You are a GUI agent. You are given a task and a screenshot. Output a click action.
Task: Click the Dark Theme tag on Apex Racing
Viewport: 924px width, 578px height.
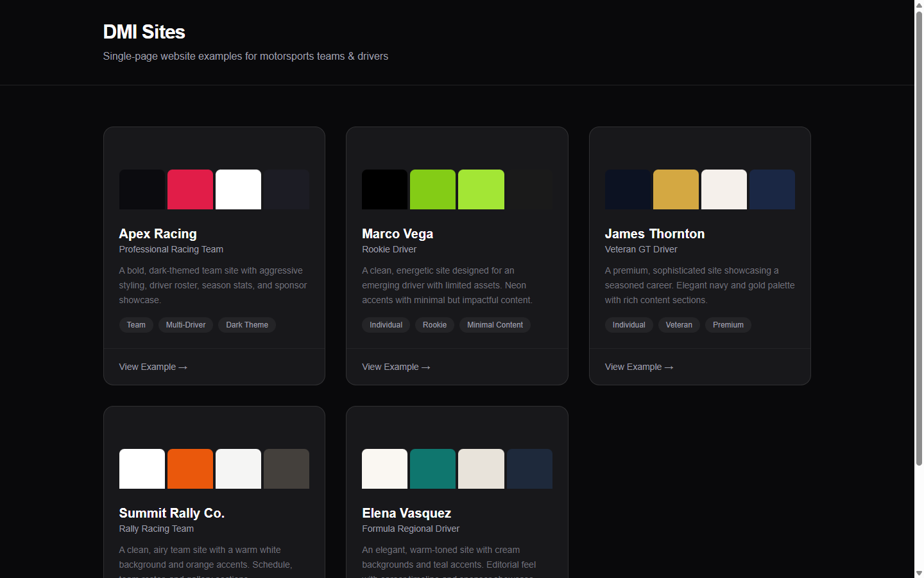[247, 325]
